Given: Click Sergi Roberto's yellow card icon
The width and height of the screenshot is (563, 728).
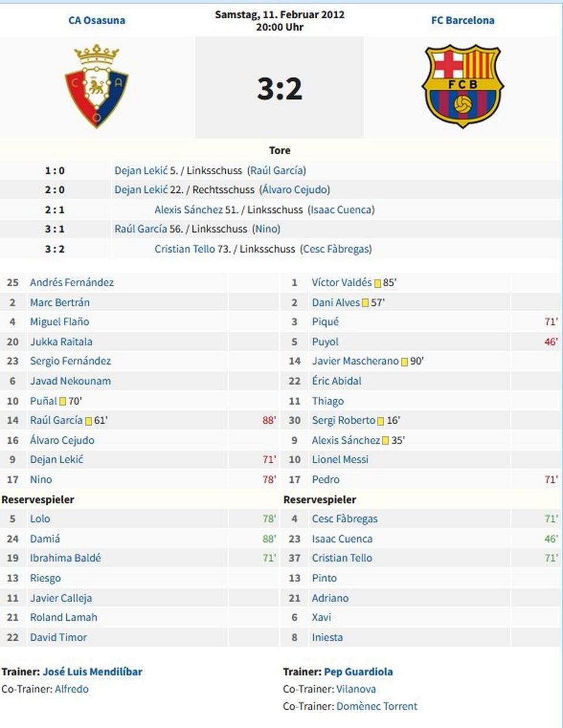Looking at the screenshot, I should click(381, 421).
